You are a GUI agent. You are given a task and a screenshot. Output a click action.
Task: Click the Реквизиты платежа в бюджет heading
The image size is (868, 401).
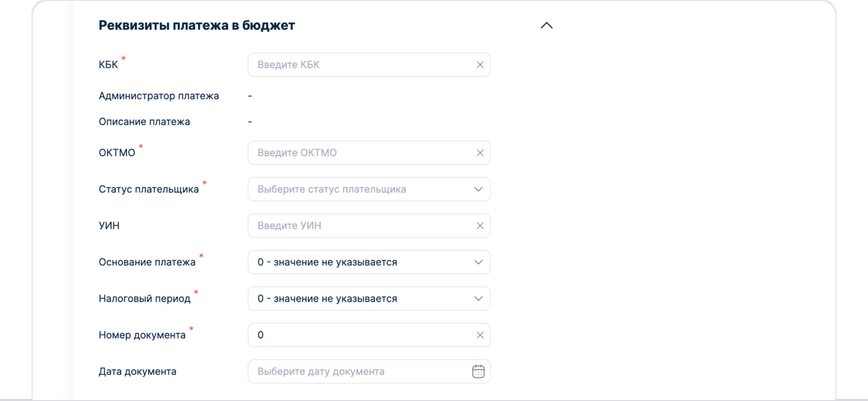196,25
